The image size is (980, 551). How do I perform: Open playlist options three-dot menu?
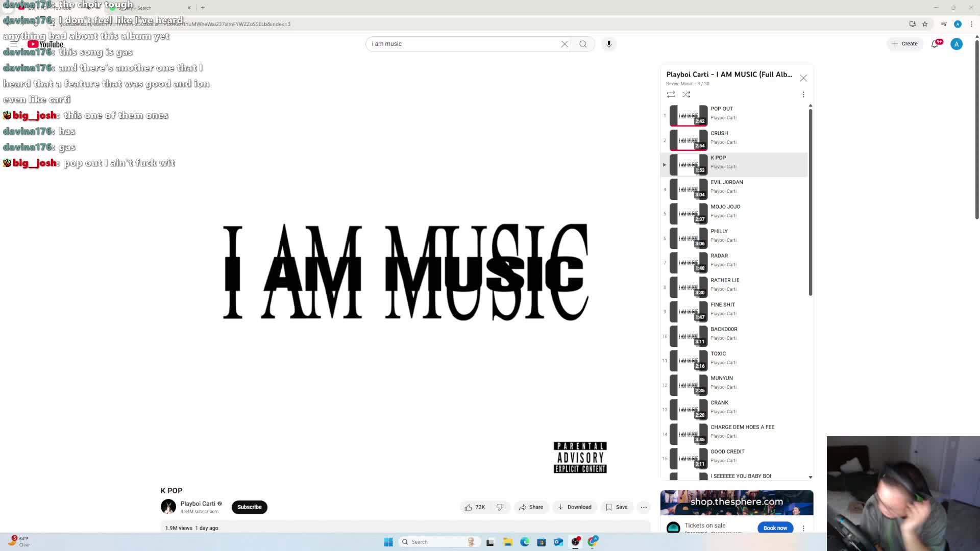coord(803,94)
